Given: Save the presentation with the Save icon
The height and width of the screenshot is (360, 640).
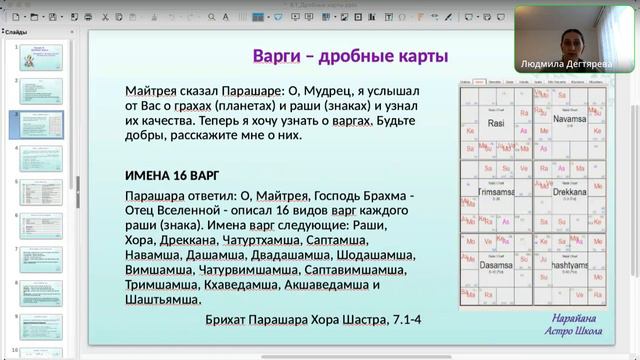Looking at the screenshot, I should 53,17.
